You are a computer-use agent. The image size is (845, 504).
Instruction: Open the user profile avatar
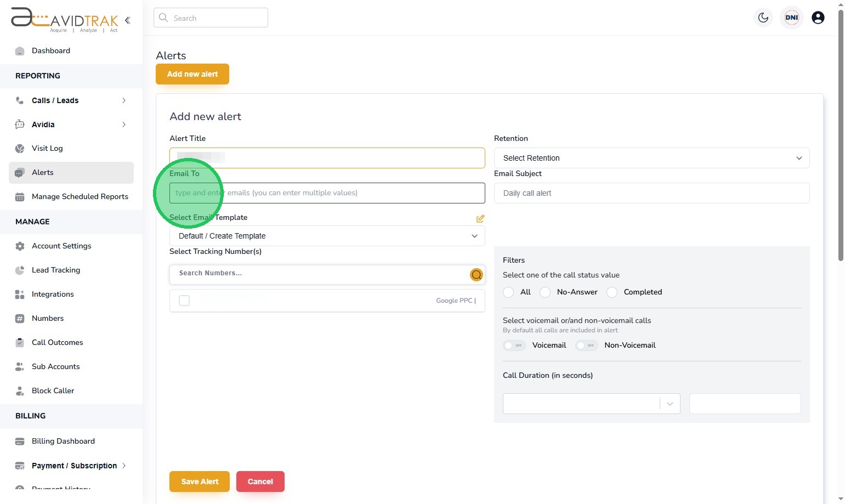pos(818,18)
